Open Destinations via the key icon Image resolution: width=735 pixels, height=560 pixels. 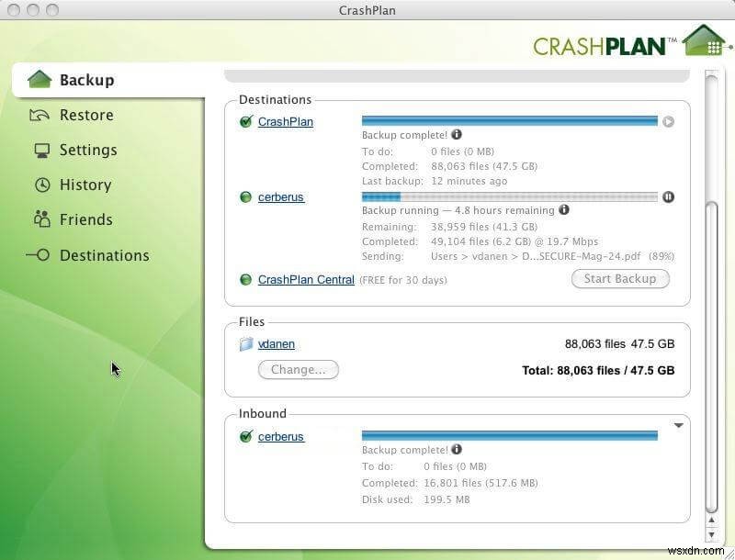click(x=38, y=255)
